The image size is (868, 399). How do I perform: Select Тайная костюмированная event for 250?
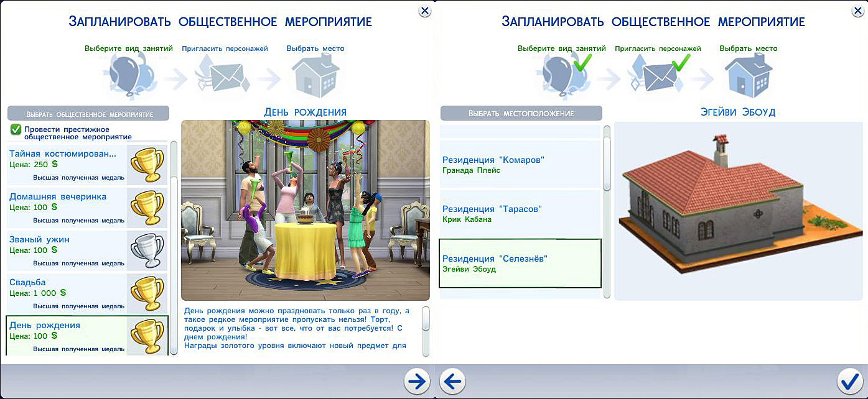(x=87, y=164)
